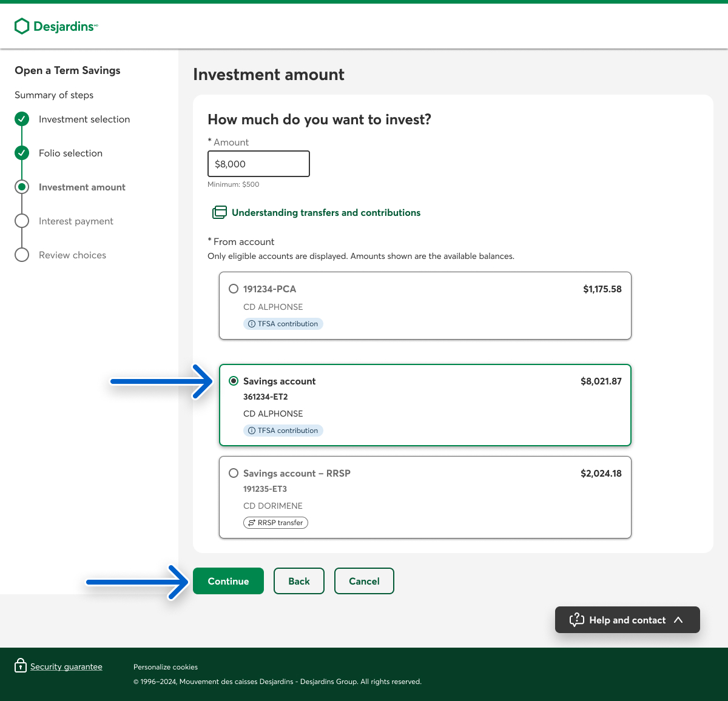Select the Savings account 361234-ET2 radio
This screenshot has width=728, height=701.
[x=234, y=381]
